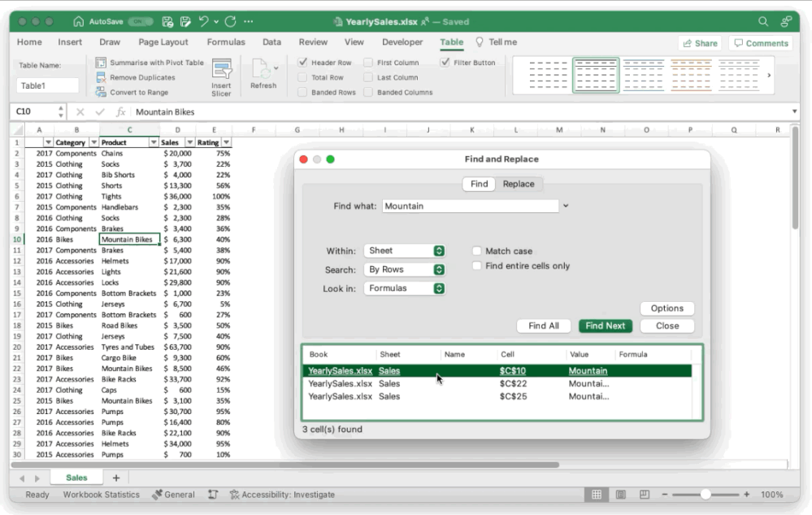
Task: Click the Save As icon beside Save
Action: click(x=185, y=21)
